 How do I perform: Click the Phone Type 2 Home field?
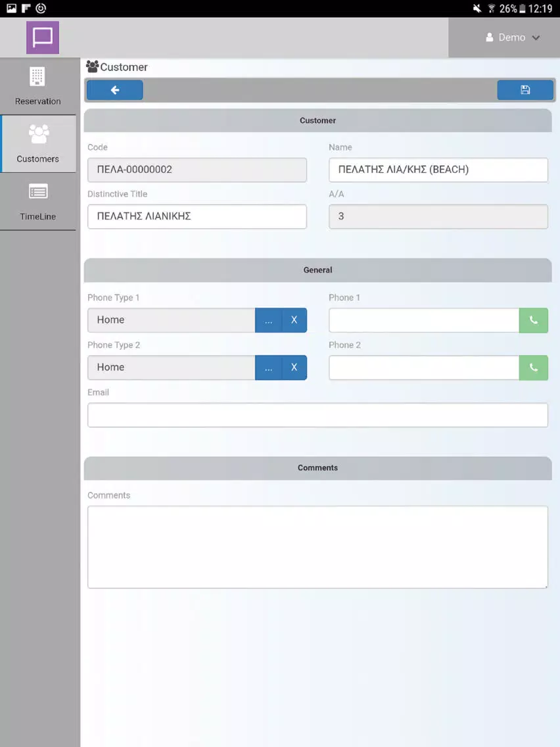tap(172, 368)
